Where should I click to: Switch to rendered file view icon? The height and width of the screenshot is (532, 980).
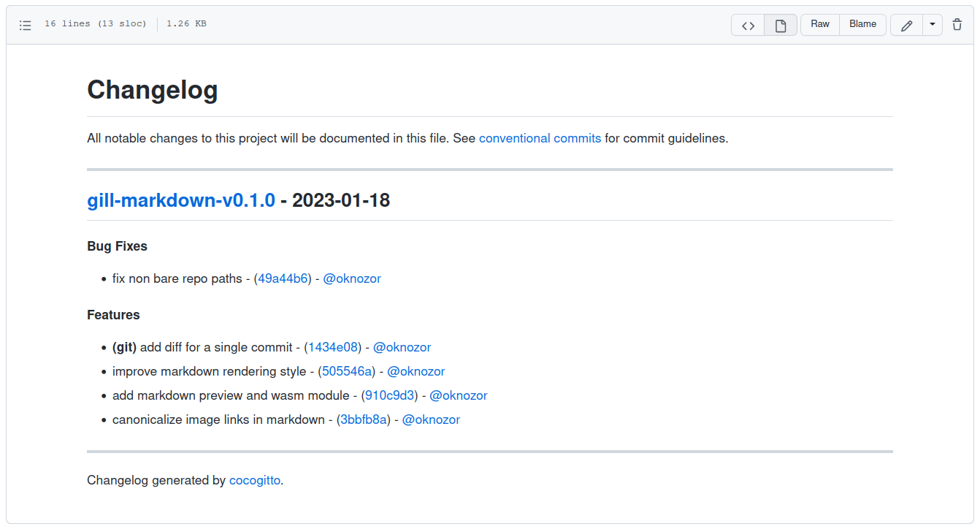(x=780, y=25)
